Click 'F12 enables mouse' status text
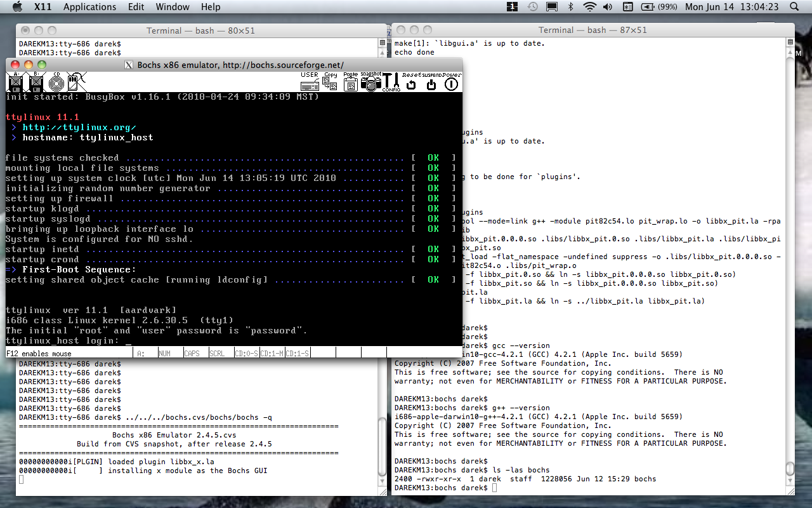Viewport: 812px width, 508px height. [x=39, y=354]
